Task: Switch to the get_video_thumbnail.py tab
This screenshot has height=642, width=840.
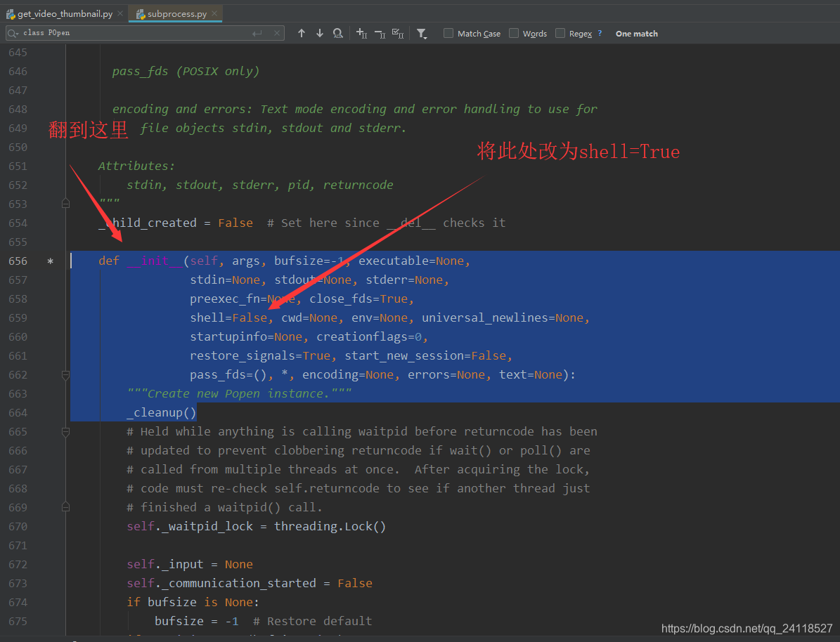Action: (x=64, y=14)
